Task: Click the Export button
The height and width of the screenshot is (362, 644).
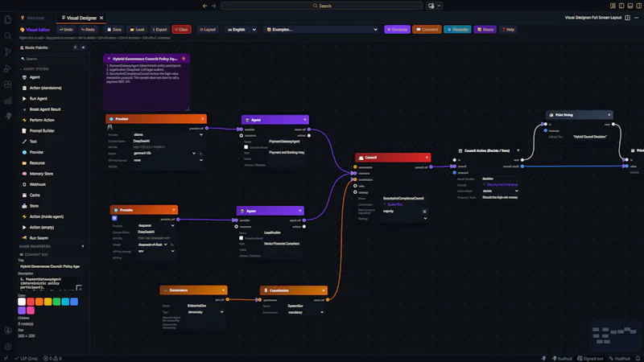Action: point(159,30)
